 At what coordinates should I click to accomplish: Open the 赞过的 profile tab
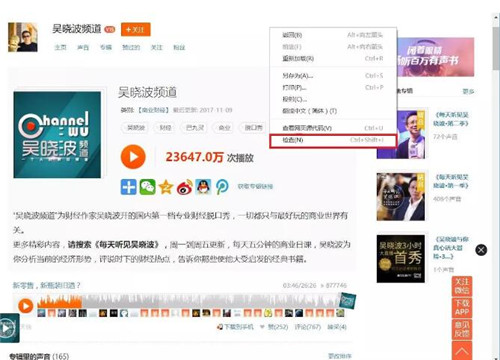(x=131, y=47)
